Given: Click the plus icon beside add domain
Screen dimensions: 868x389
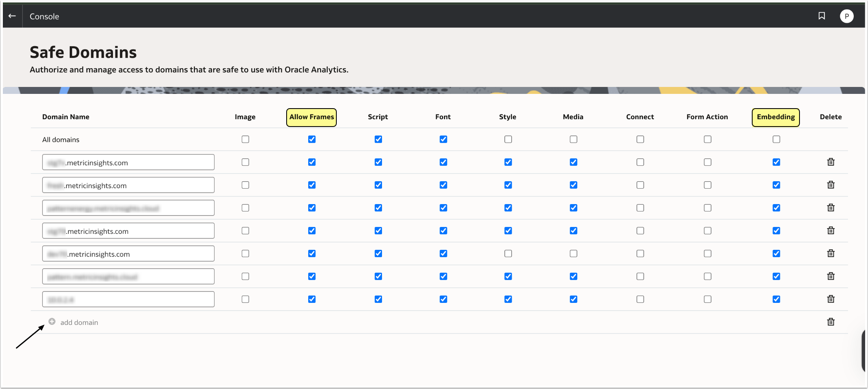Looking at the screenshot, I should (52, 322).
